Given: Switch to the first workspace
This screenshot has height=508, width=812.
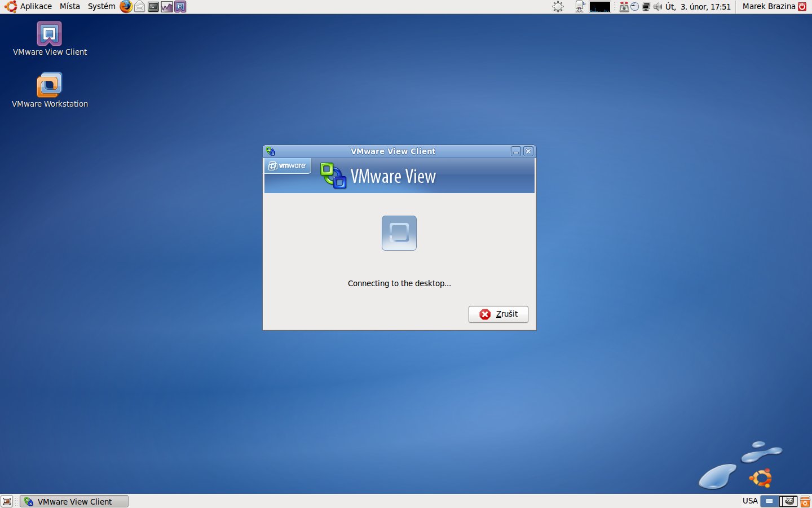Looking at the screenshot, I should click(x=769, y=501).
